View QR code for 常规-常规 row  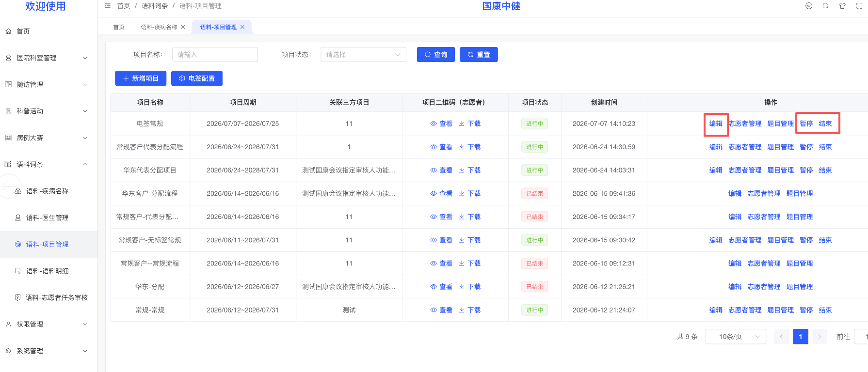pyautogui.click(x=441, y=310)
